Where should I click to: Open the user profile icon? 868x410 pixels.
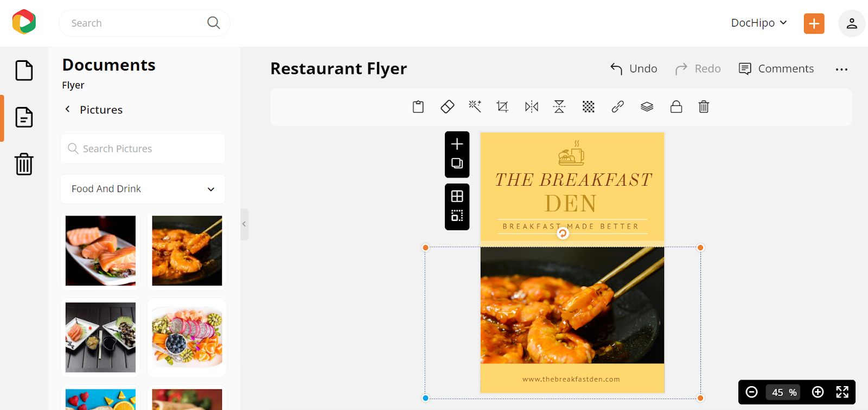(852, 23)
